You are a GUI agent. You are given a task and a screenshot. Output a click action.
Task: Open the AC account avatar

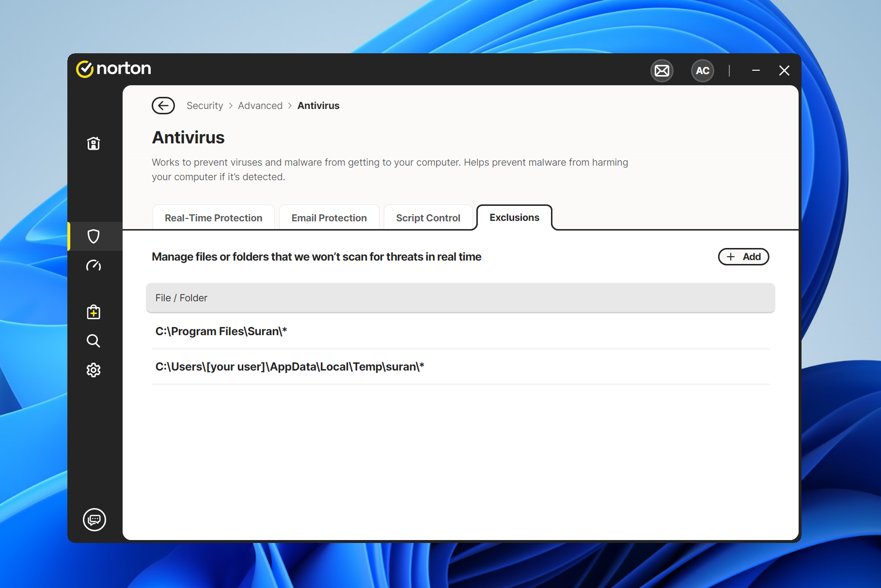(703, 71)
